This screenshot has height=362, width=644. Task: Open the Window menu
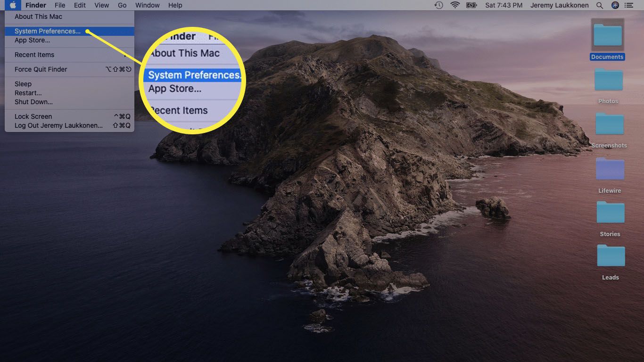pyautogui.click(x=148, y=5)
